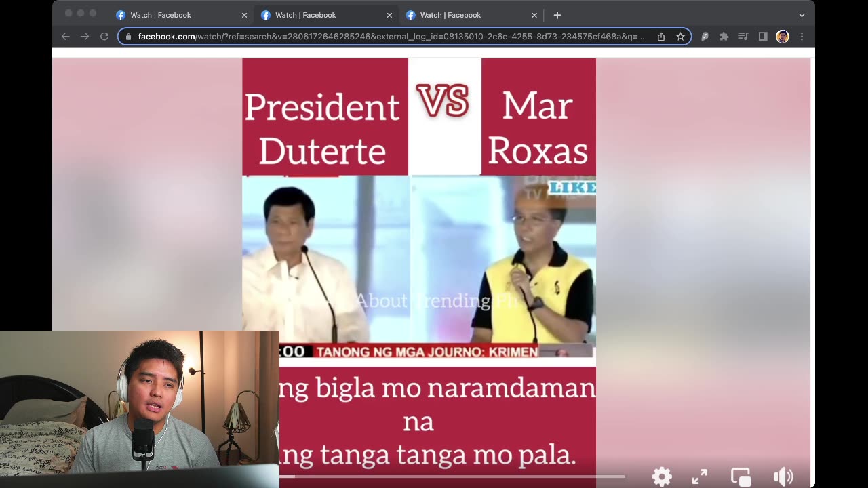The image size is (868, 488).
Task: Open the Extensions puzzle menu
Action: pos(724,37)
